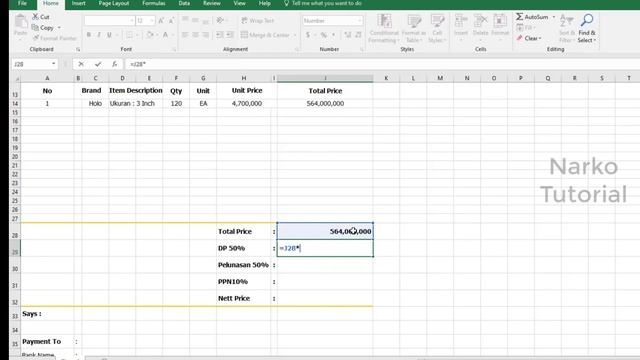
Task: Click Align Right icon
Action: [205, 35]
